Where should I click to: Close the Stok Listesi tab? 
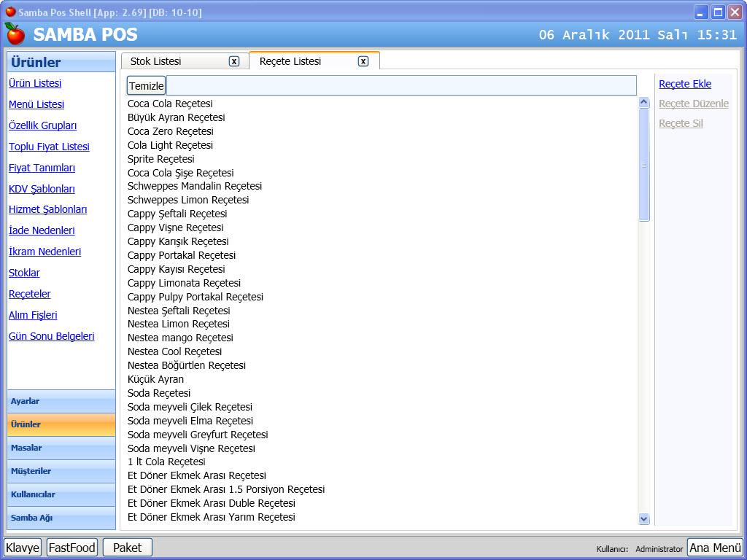click(x=234, y=61)
